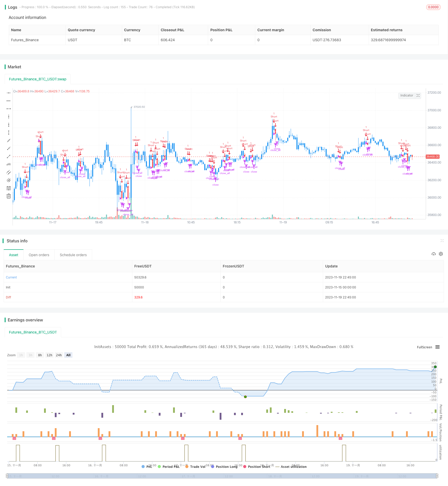
Task: Toggle the PnL series in legend
Action: (147, 467)
